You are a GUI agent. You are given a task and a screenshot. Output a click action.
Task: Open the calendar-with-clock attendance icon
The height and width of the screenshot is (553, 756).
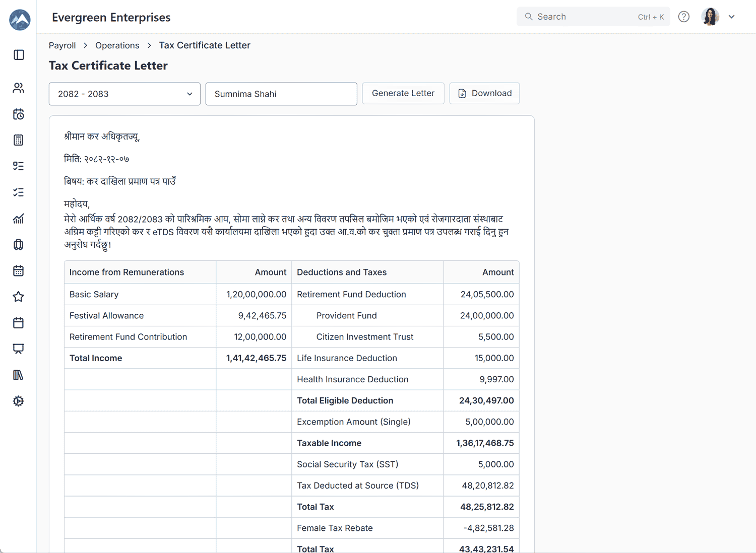(x=19, y=114)
